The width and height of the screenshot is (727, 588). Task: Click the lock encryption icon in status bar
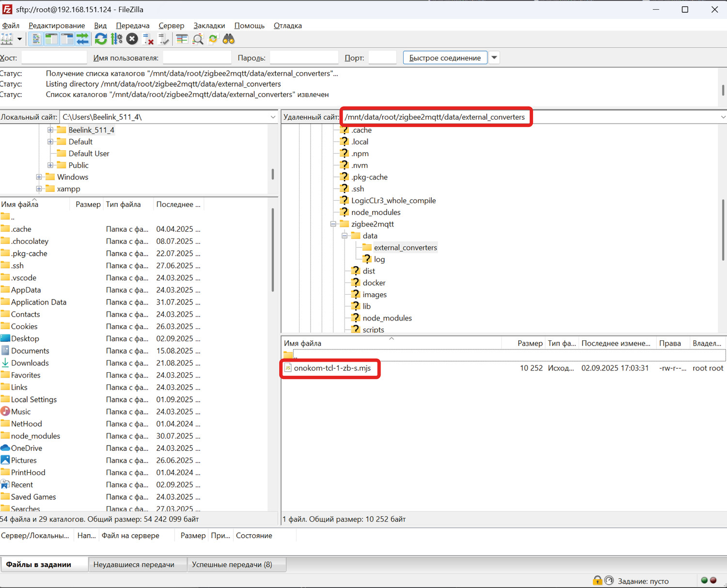click(597, 580)
